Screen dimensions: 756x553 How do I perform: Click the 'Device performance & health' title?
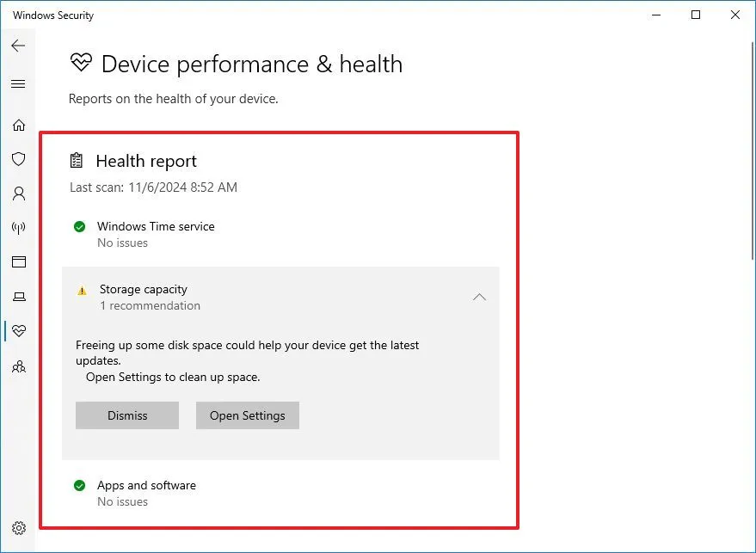point(252,65)
